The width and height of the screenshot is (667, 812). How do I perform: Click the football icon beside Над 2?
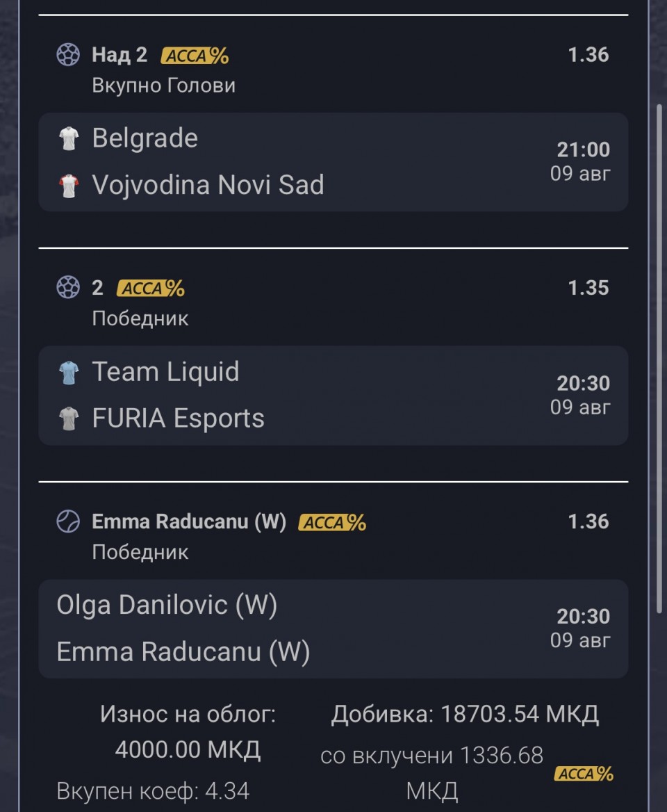[68, 55]
